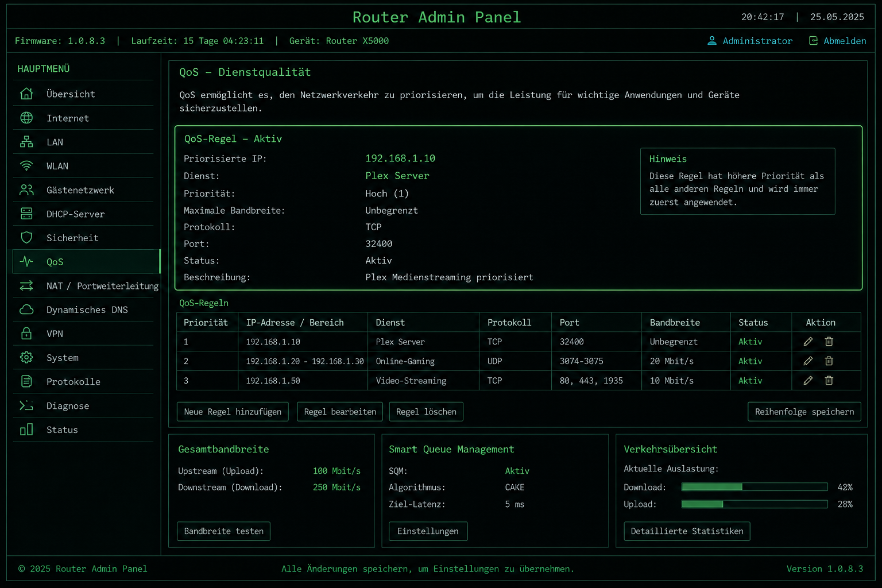This screenshot has width=882, height=588.
Task: Open SQM Einstellungen button
Action: 428,531
